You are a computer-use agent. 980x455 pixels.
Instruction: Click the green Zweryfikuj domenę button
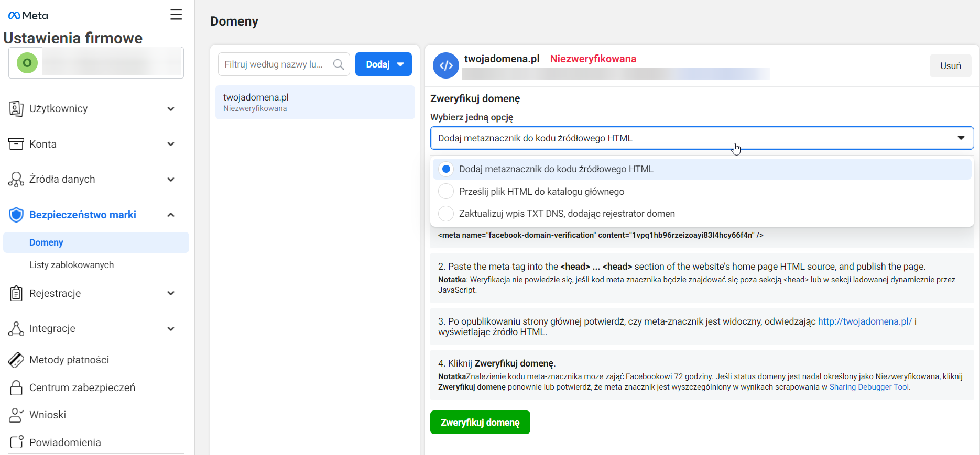click(480, 423)
